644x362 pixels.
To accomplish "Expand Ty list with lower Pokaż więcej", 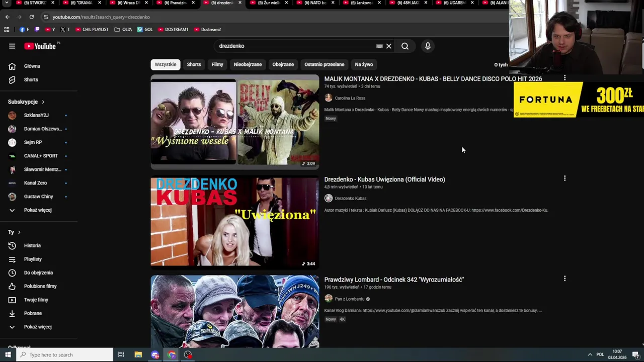I will 39,327.
